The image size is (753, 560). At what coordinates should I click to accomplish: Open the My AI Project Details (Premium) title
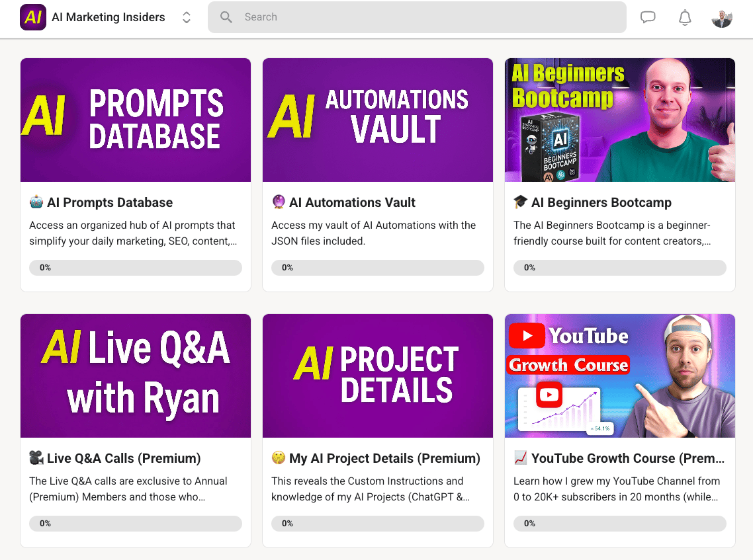(384, 458)
